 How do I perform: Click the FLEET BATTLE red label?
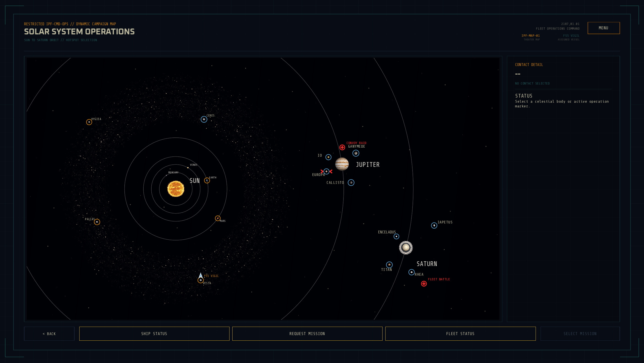pos(439,279)
